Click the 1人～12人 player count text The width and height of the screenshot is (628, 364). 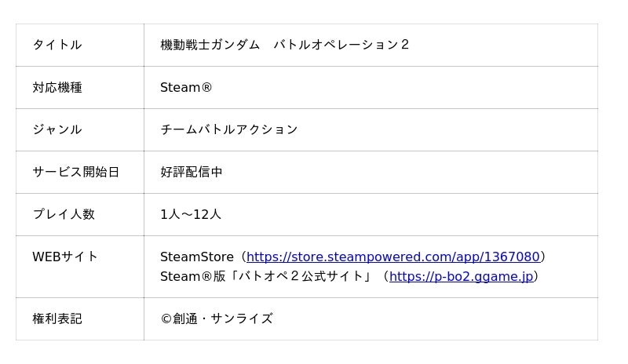coord(191,214)
